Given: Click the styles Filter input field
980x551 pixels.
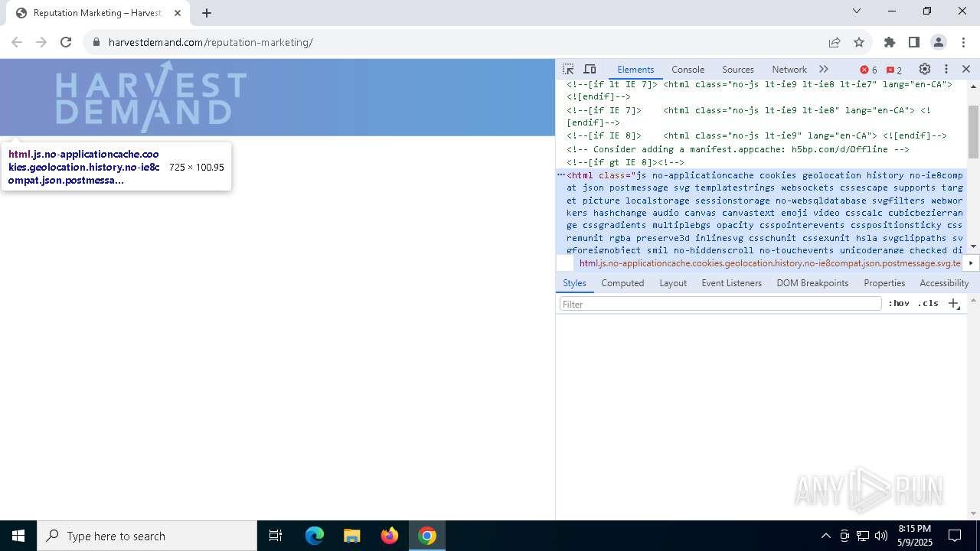Looking at the screenshot, I should (720, 304).
